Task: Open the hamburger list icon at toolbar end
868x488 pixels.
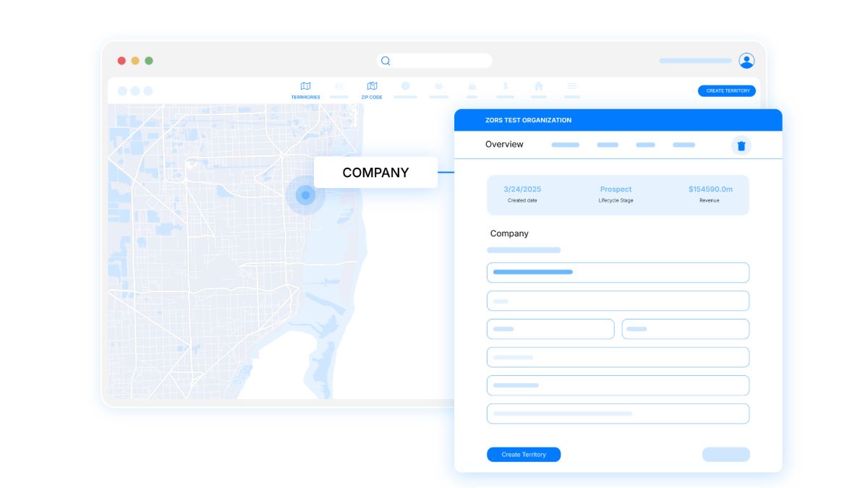Action: pos(571,85)
